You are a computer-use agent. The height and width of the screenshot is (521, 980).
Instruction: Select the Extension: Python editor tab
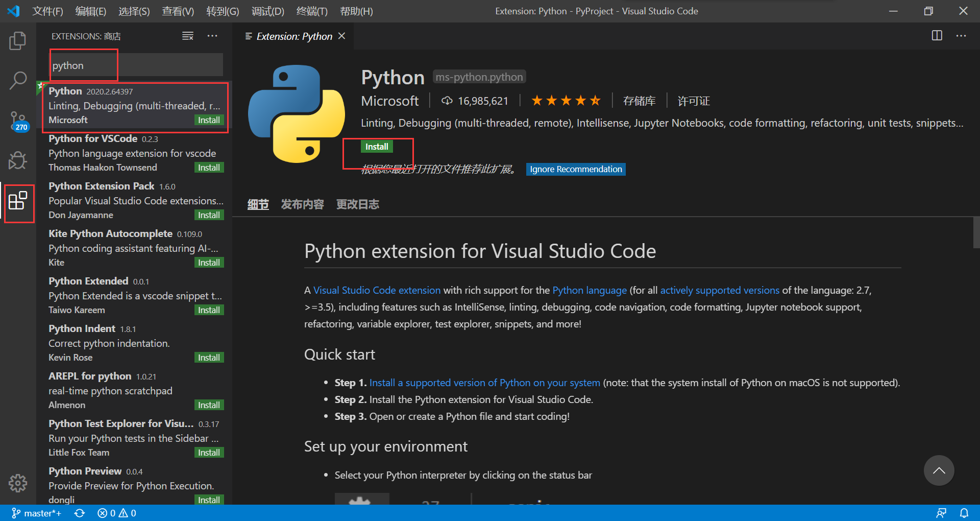point(294,36)
